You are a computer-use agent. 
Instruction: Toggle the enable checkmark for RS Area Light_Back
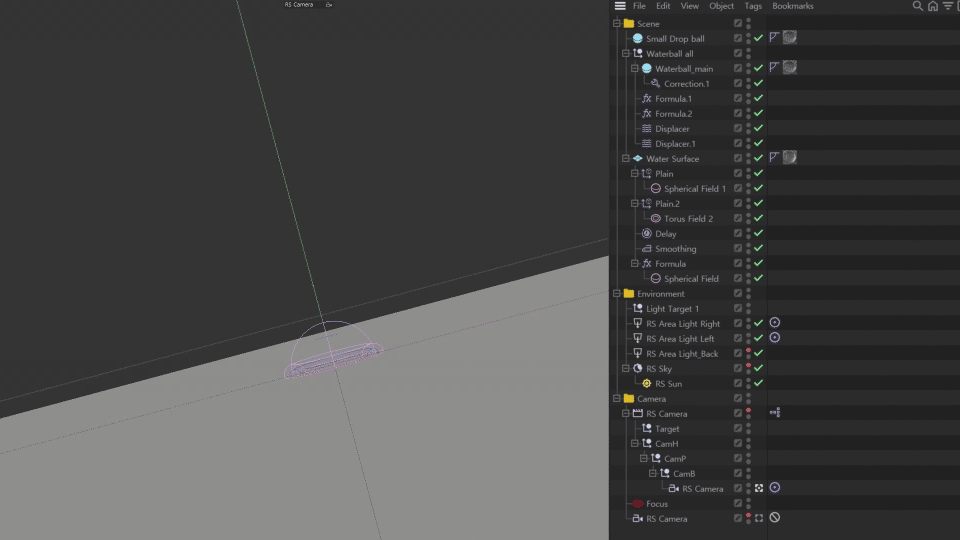tap(759, 353)
